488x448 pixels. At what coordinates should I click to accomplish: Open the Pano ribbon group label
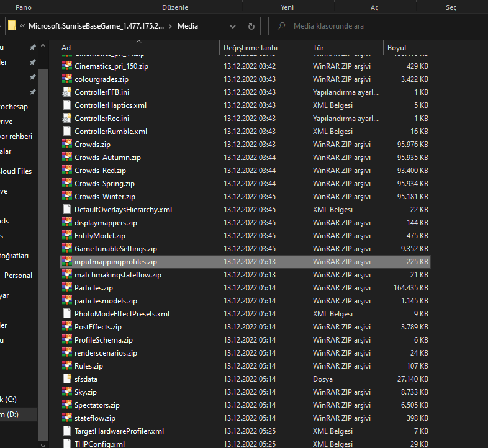point(24,7)
